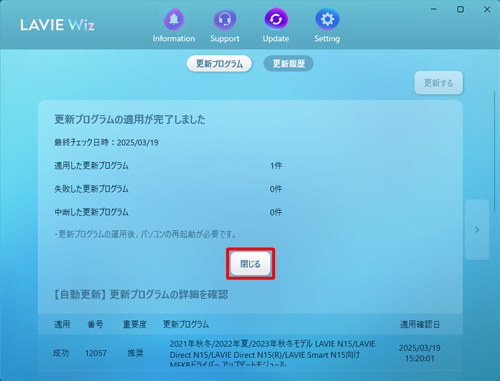Select the 成功 status cell
500x381 pixels.
[x=61, y=353]
